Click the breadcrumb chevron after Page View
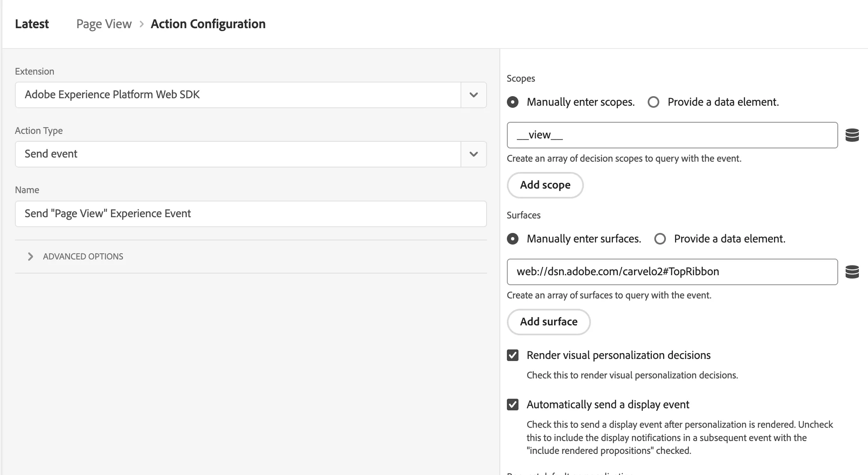 (x=141, y=24)
